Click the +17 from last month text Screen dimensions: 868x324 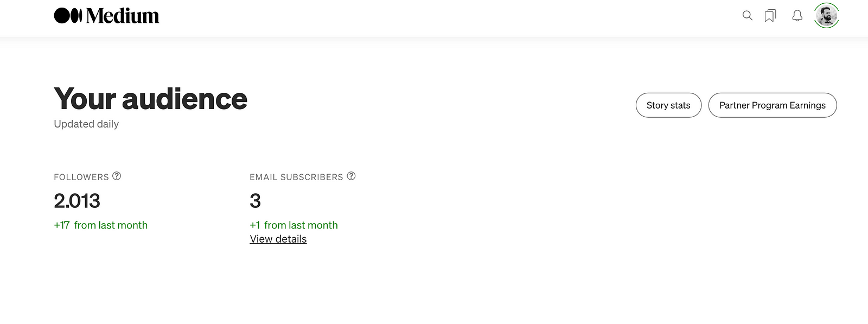click(101, 225)
